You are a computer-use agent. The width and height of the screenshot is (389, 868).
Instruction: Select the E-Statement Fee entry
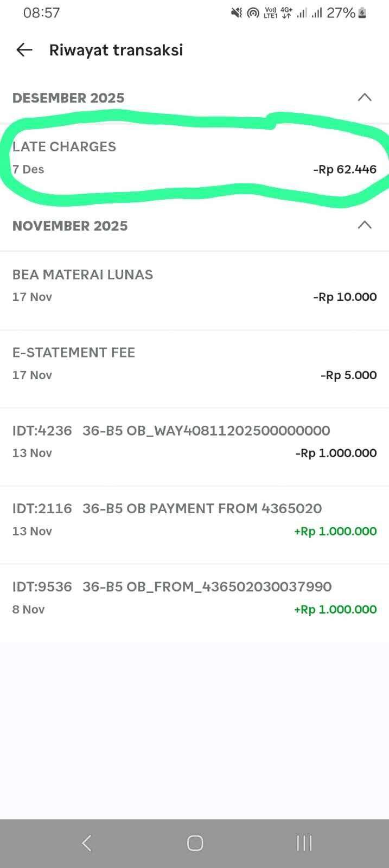194,363
